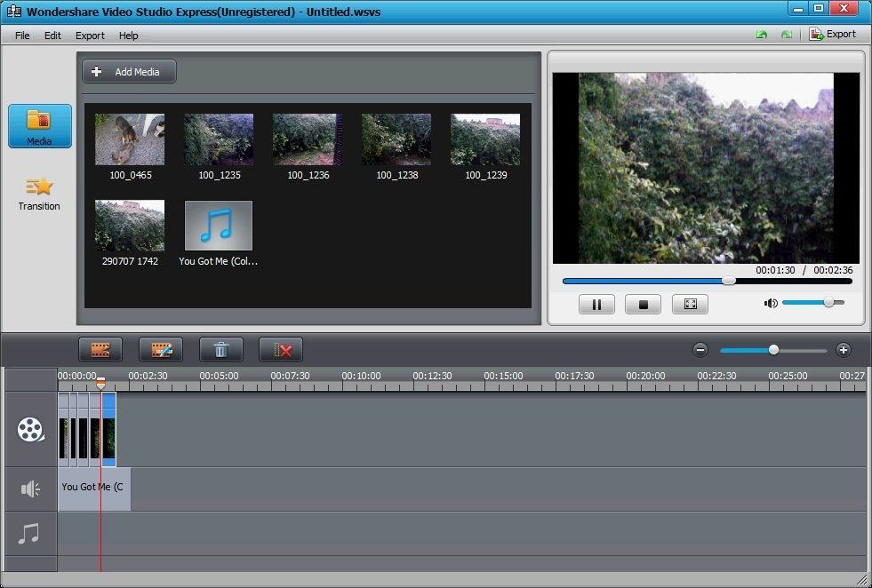Clear the timeline with the red X icon
The image size is (872, 588).
[281, 349]
